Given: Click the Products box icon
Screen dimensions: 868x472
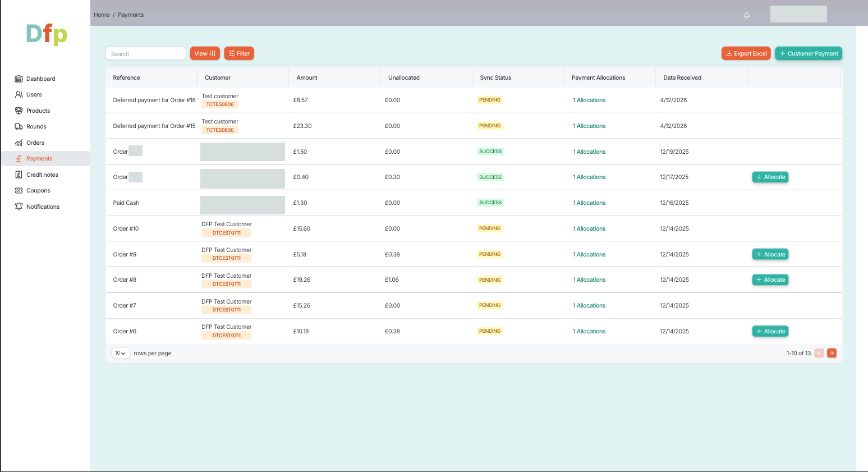Looking at the screenshot, I should point(19,111).
